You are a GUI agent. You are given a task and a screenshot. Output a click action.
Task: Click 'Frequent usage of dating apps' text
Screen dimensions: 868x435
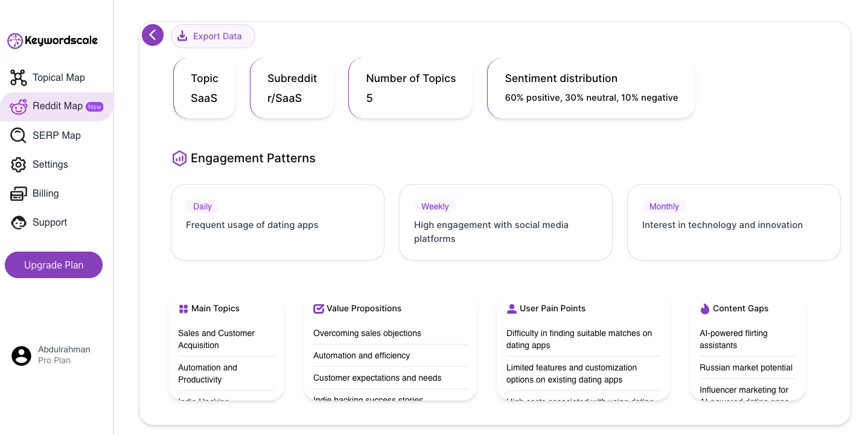[x=252, y=225]
